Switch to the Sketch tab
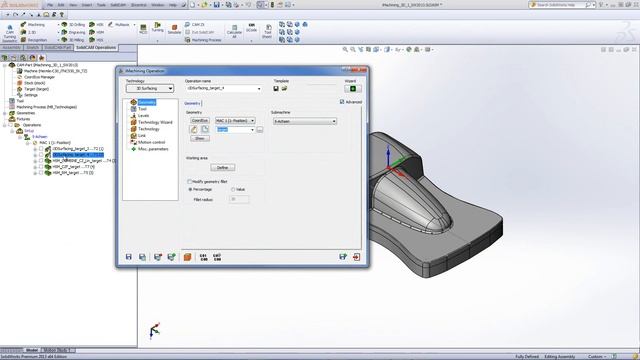The height and width of the screenshot is (360, 640). pyautogui.click(x=32, y=48)
